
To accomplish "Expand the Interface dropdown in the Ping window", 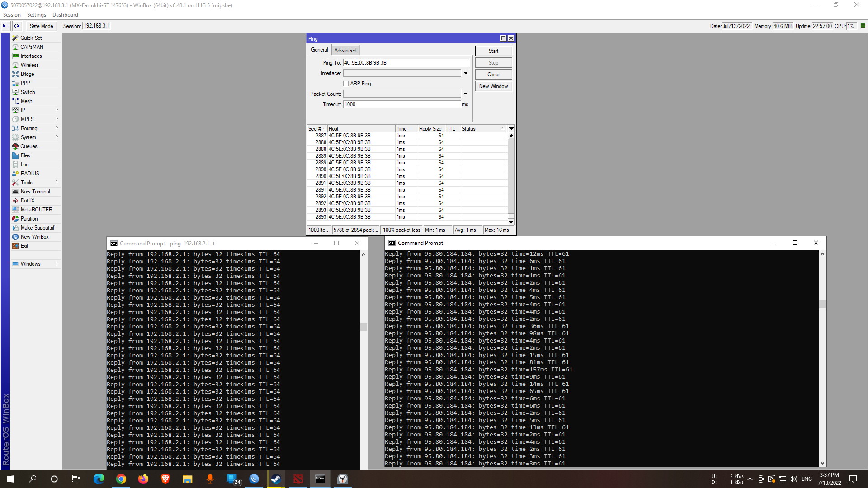I will (466, 73).
